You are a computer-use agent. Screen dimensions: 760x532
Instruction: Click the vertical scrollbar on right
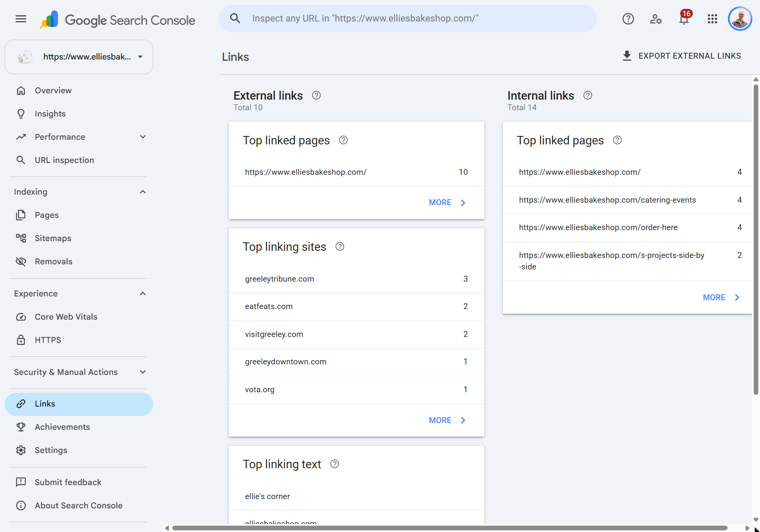[756, 239]
